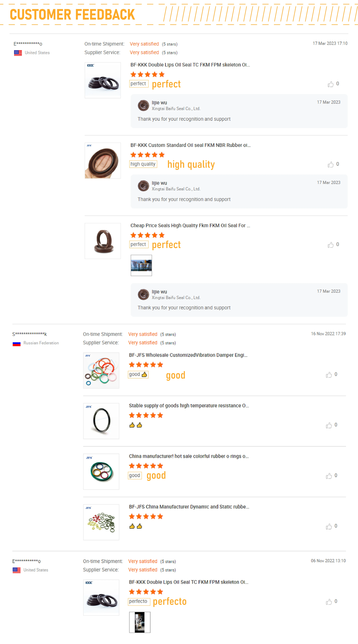This screenshot has height=644, width=358.
Task: Like the first 'perfect' review with thumbs-up
Action: point(331,84)
